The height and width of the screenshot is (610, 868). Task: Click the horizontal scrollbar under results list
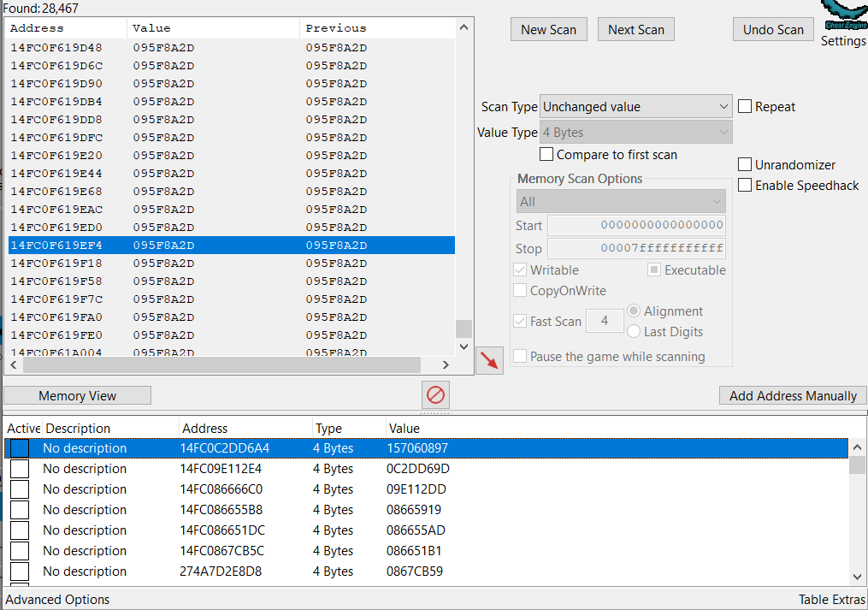point(222,365)
